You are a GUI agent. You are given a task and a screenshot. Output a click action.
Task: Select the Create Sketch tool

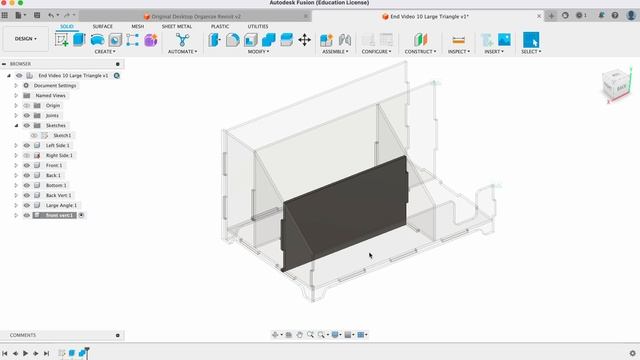pos(61,40)
